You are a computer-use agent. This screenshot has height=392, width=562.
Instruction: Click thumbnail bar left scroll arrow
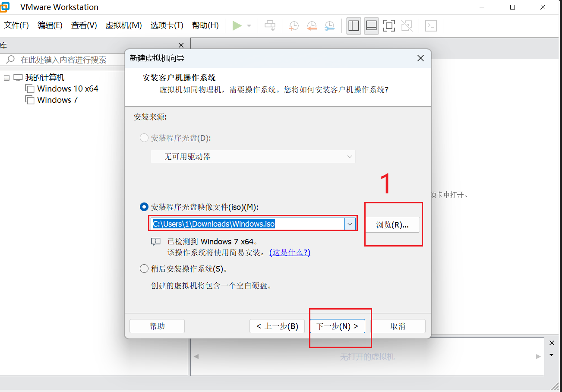[196, 357]
